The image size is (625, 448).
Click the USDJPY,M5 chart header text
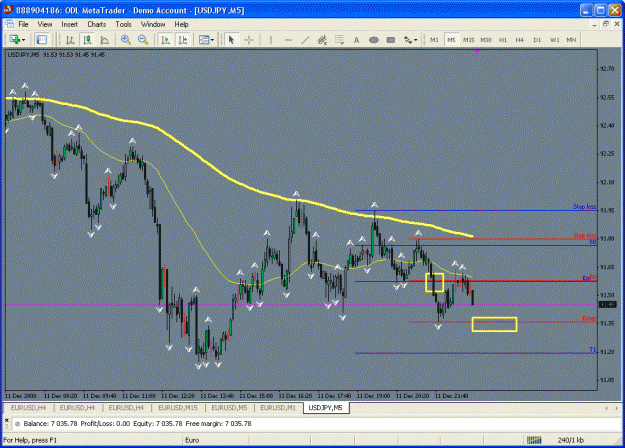pyautogui.click(x=56, y=55)
